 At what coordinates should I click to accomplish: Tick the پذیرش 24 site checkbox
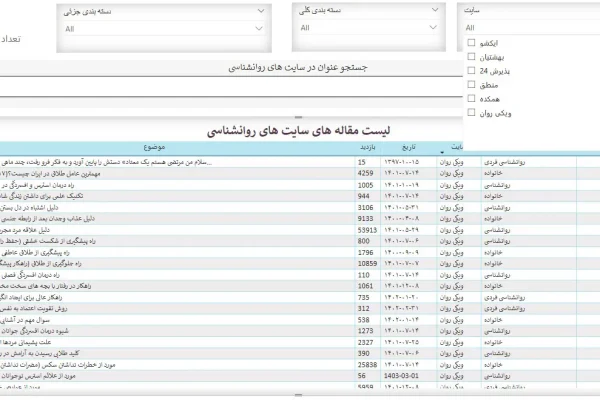pyautogui.click(x=471, y=70)
